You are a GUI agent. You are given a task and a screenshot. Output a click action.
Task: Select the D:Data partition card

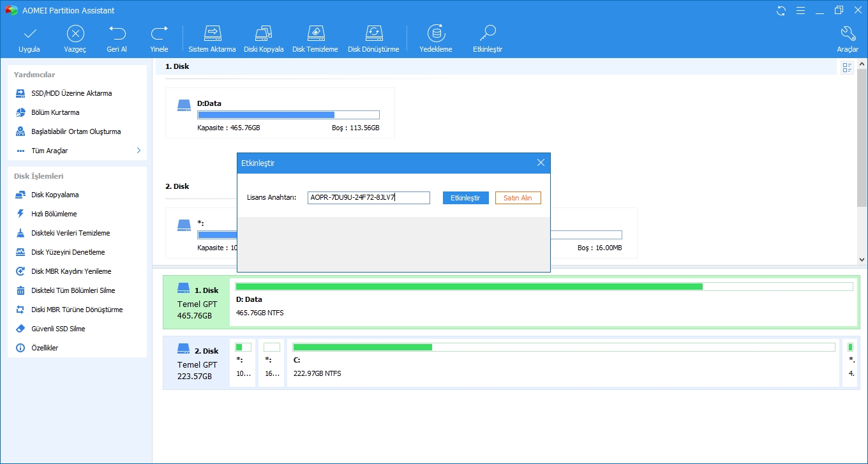(x=280, y=113)
